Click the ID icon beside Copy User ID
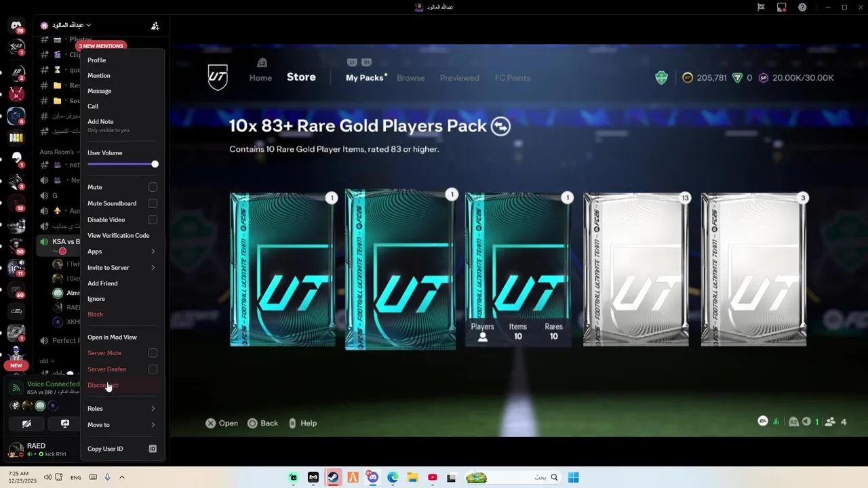The width and height of the screenshot is (868, 488). tap(153, 449)
